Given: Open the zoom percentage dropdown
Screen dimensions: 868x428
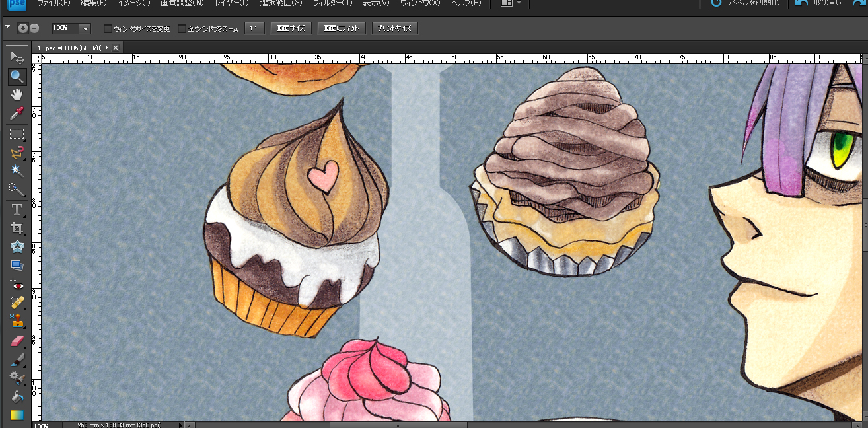Looking at the screenshot, I should point(85,28).
